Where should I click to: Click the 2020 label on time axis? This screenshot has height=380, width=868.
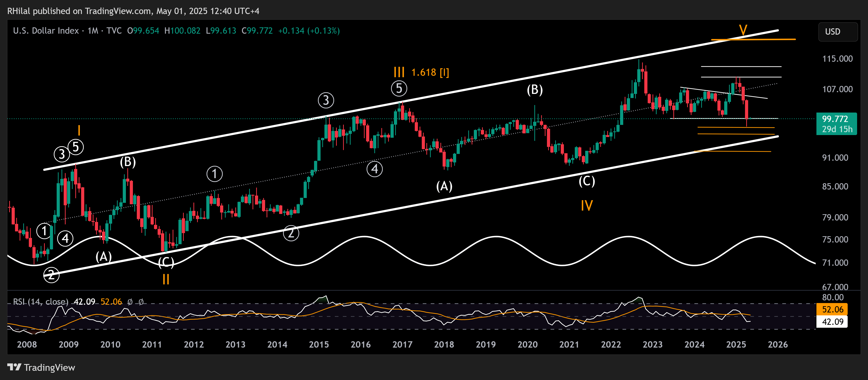(527, 344)
